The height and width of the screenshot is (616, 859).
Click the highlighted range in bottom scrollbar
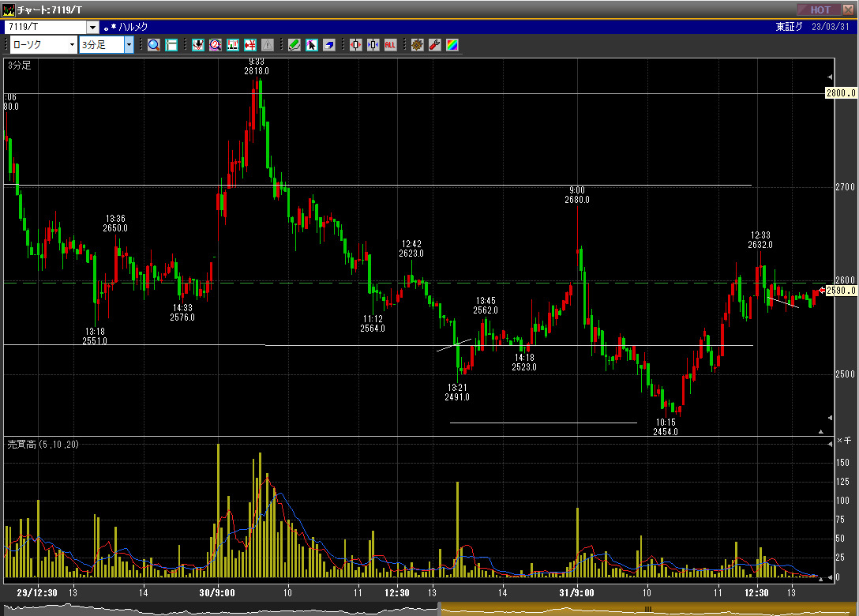pyautogui.click(x=647, y=609)
